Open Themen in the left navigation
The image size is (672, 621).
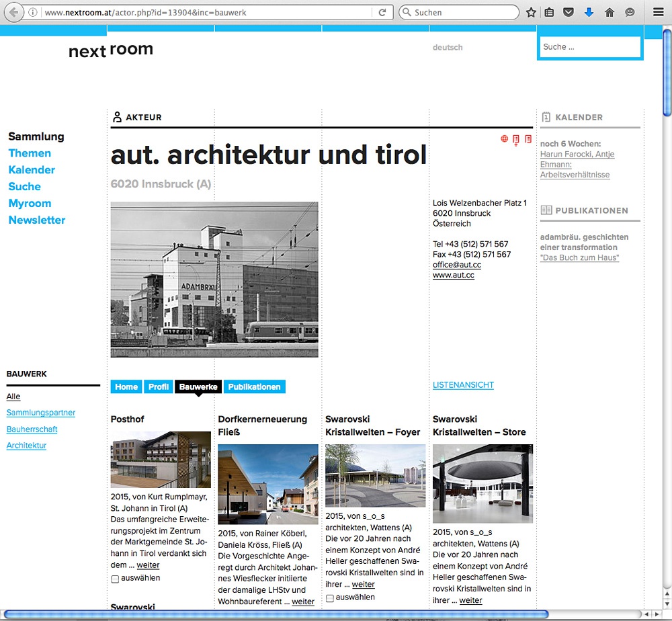(30, 153)
